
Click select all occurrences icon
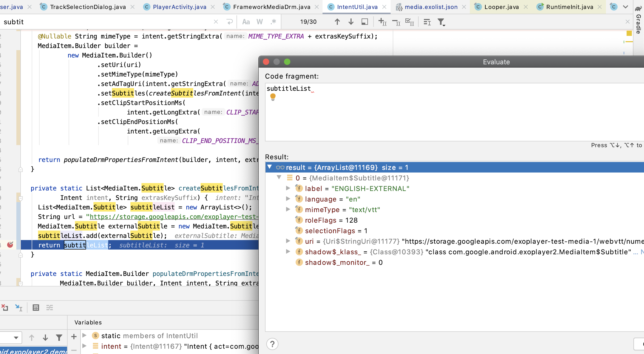[x=409, y=22]
